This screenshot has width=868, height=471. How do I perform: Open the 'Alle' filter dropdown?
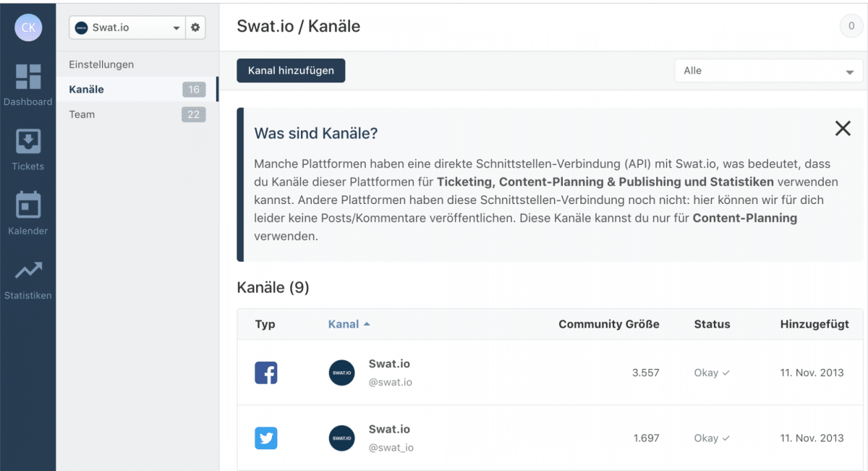point(768,71)
